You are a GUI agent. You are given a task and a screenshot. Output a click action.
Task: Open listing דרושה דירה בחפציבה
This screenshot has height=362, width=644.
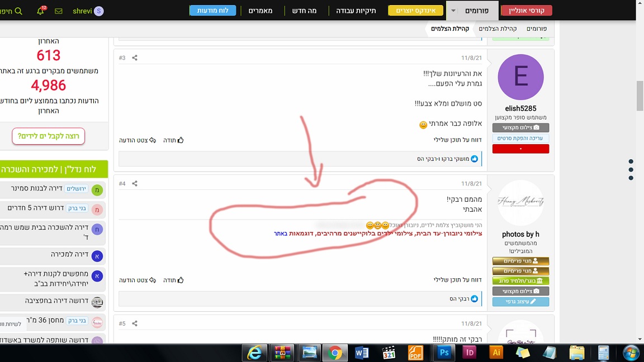coord(56,301)
